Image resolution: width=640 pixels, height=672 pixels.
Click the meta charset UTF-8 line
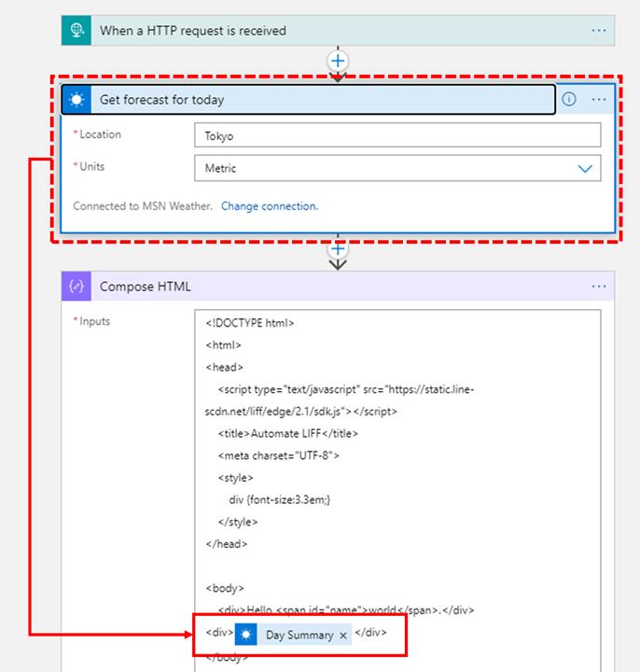[278, 455]
